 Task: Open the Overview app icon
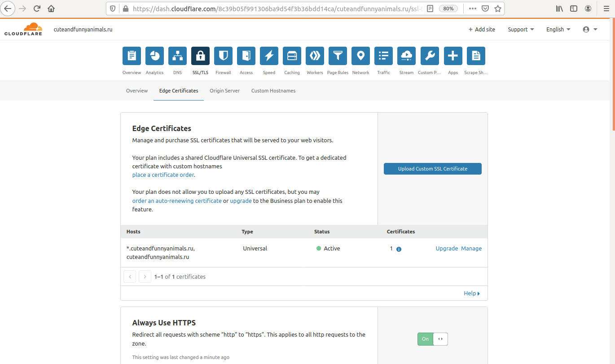click(x=132, y=56)
